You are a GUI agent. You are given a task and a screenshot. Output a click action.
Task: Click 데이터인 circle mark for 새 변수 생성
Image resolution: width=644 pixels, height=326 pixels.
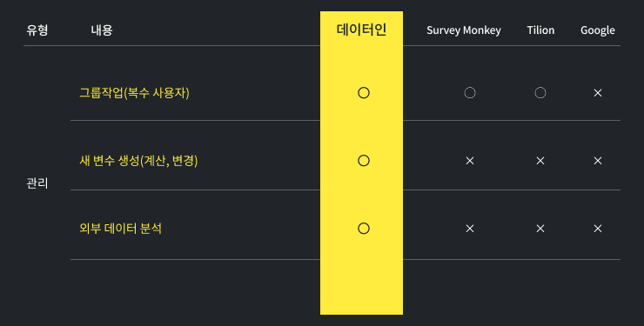[x=364, y=161]
